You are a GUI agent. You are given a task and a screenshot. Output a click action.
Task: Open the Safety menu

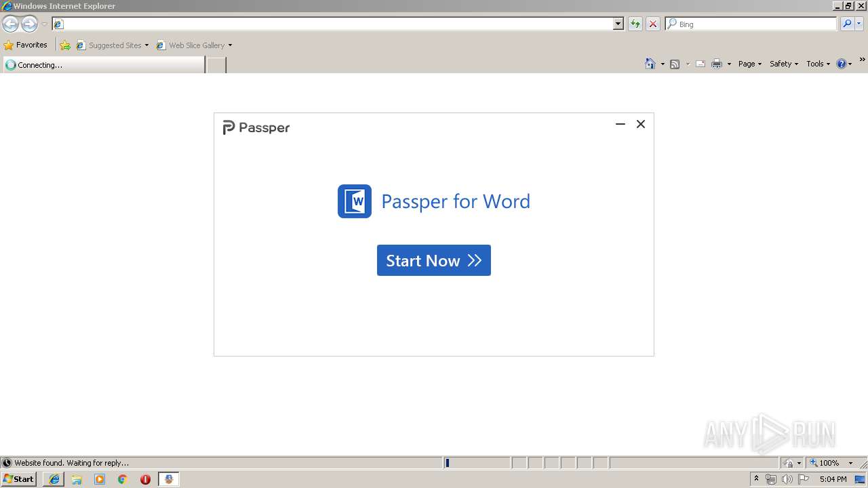click(x=784, y=64)
